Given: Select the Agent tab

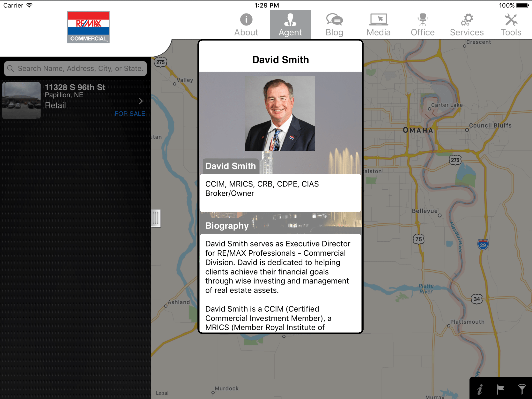Looking at the screenshot, I should (290, 25).
